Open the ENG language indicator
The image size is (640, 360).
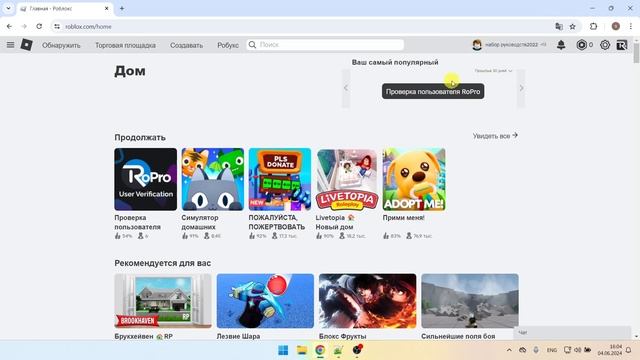click(x=552, y=350)
